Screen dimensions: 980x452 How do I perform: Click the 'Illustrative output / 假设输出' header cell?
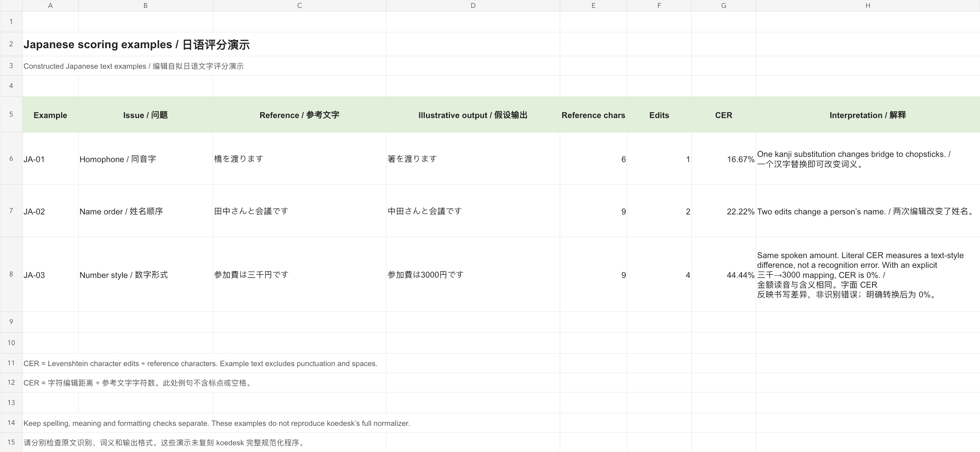(x=473, y=115)
